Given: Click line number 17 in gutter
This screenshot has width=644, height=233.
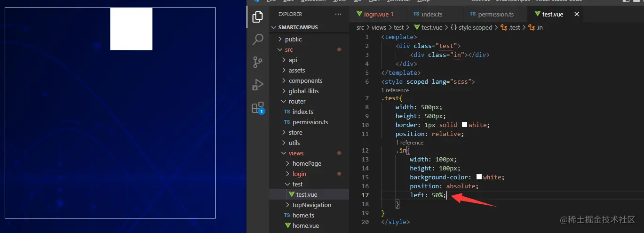Looking at the screenshot, I should click(366, 195).
